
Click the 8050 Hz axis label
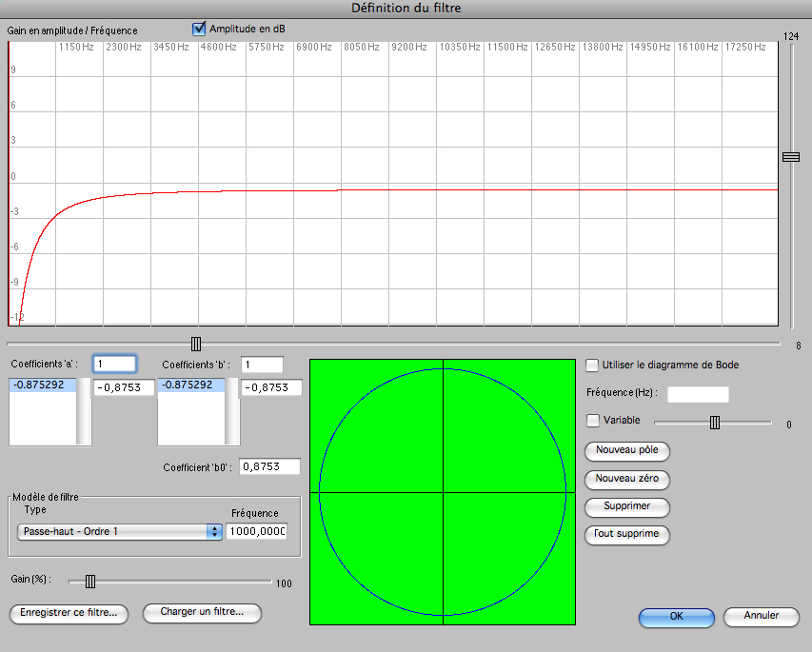(x=362, y=48)
